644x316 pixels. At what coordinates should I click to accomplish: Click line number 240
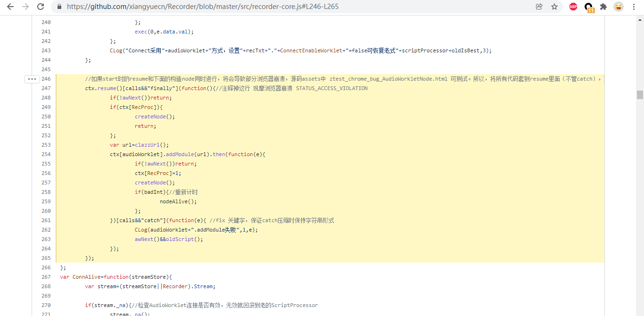(x=46, y=22)
